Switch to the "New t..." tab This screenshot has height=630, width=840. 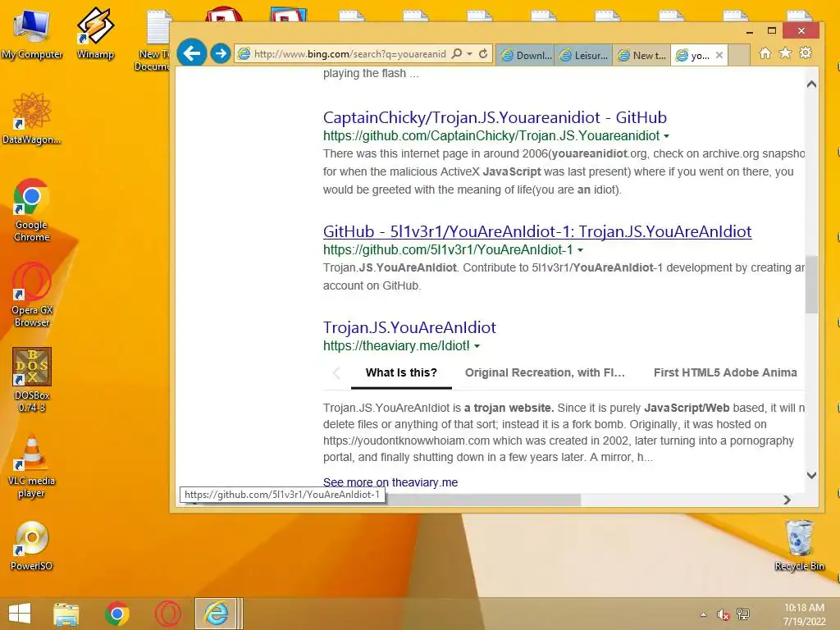click(641, 55)
